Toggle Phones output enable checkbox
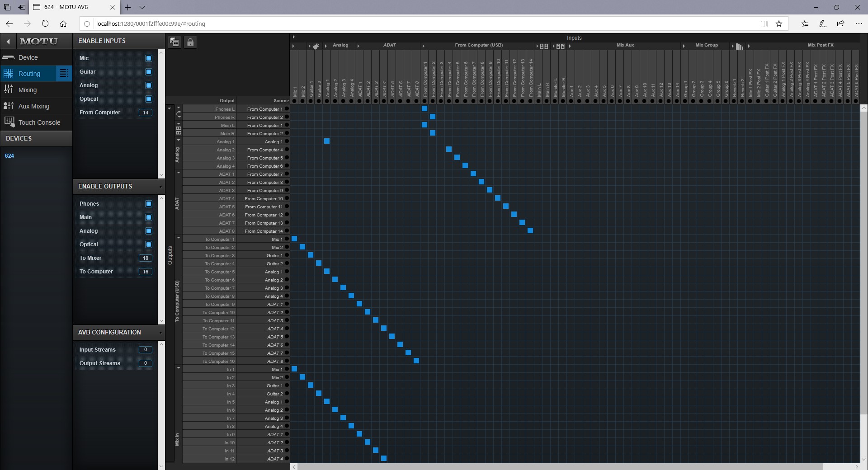Viewport: 868px width, 470px height. click(x=148, y=203)
